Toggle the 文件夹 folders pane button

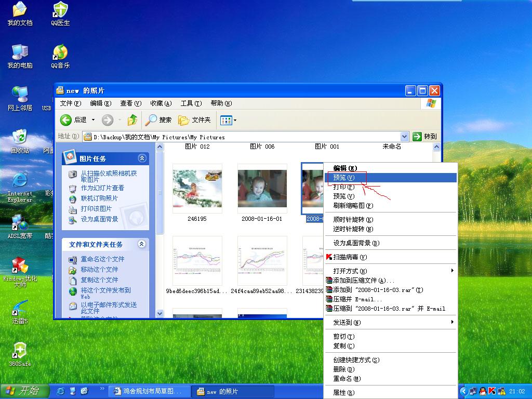(x=194, y=120)
